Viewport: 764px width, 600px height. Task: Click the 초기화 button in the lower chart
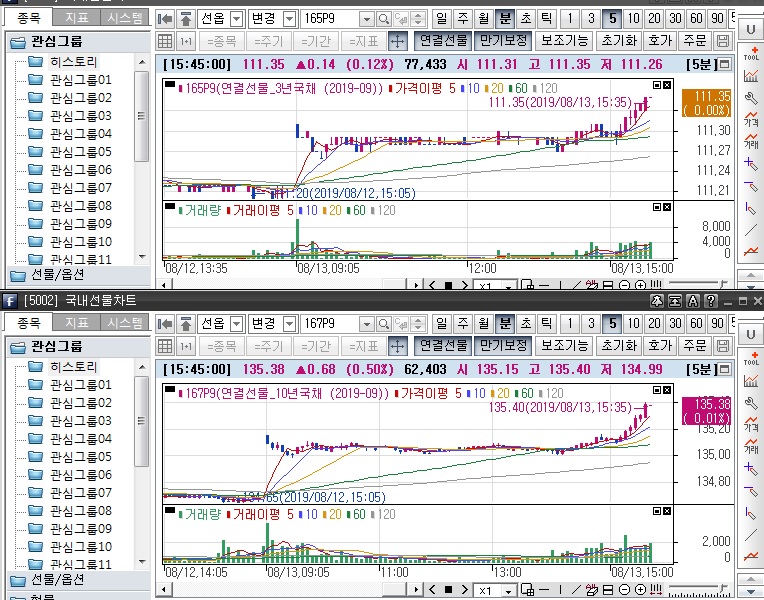tap(620, 346)
